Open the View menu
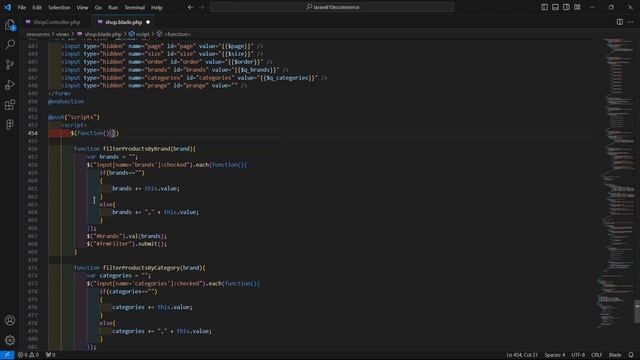This screenshot has height=360, width=640. (x=82, y=7)
